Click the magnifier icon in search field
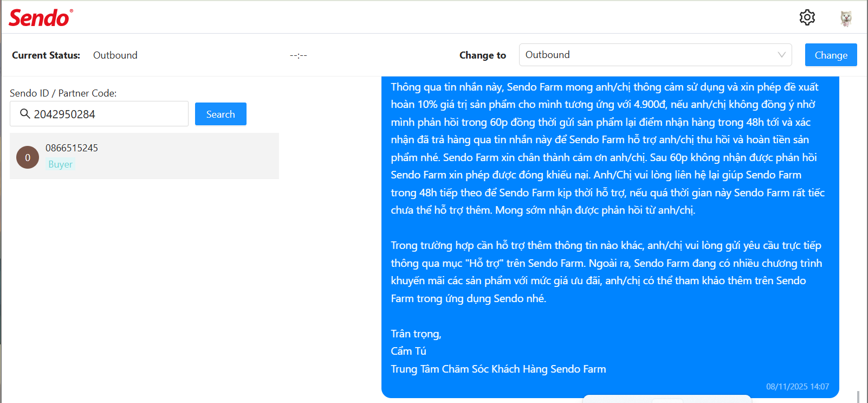868x403 pixels. (25, 114)
